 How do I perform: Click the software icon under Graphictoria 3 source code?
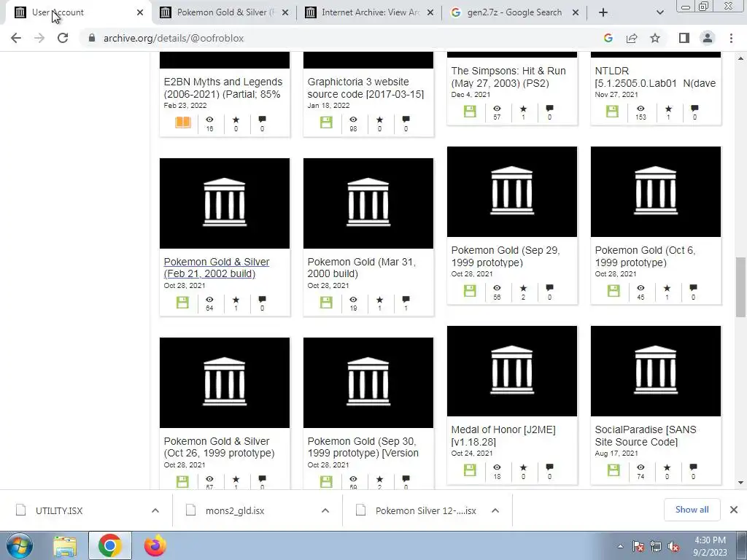pyautogui.click(x=326, y=122)
